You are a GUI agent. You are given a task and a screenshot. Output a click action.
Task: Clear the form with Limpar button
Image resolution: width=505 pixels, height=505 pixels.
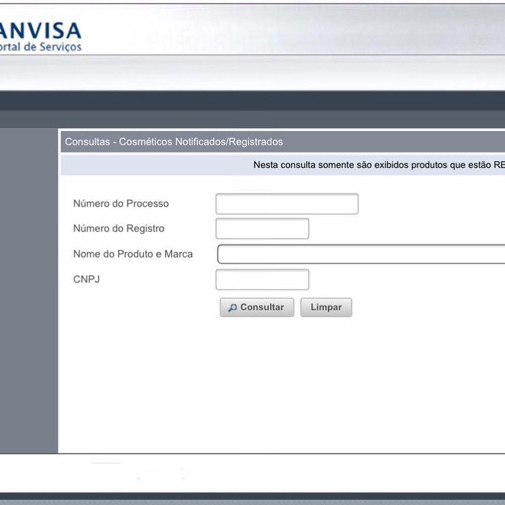[x=326, y=307]
